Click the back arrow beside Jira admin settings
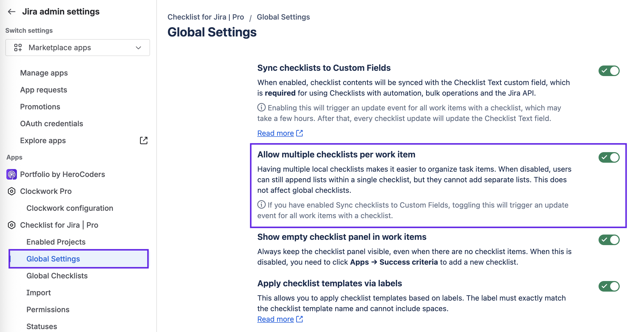 [12, 12]
